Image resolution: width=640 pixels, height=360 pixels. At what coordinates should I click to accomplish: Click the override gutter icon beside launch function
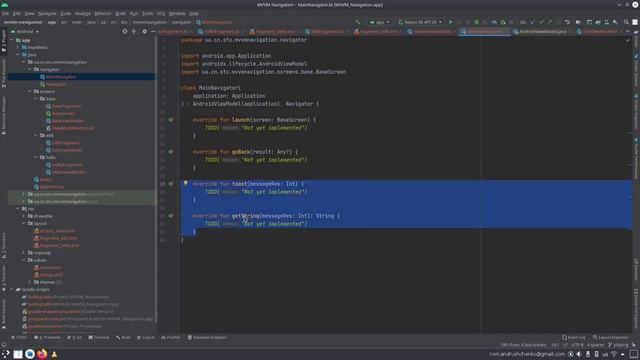point(171,120)
